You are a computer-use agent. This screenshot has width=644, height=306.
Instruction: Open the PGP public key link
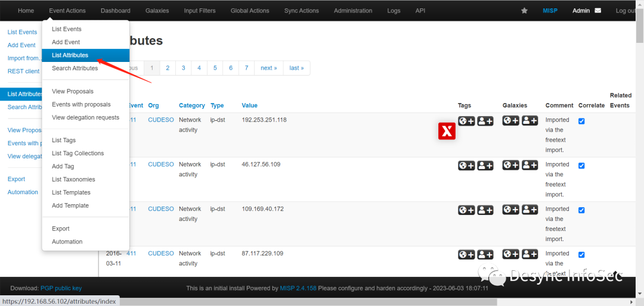[61, 288]
